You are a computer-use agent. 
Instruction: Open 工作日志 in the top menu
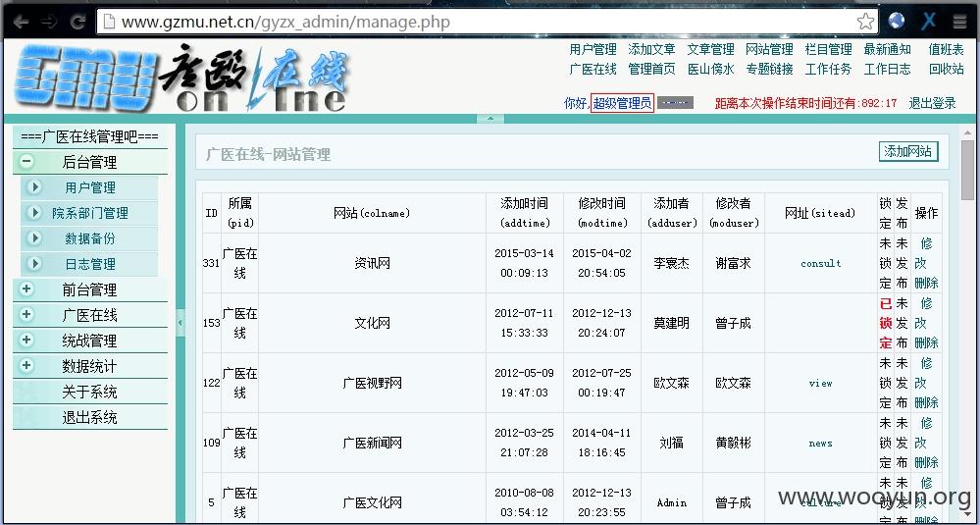point(888,70)
